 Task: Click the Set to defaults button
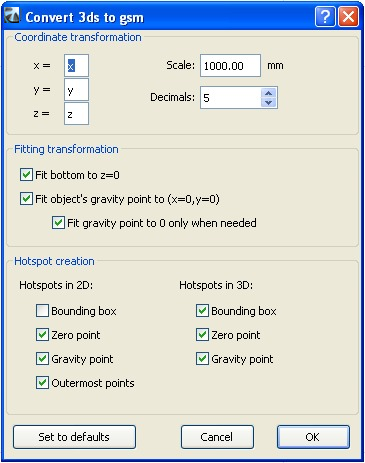tap(74, 437)
